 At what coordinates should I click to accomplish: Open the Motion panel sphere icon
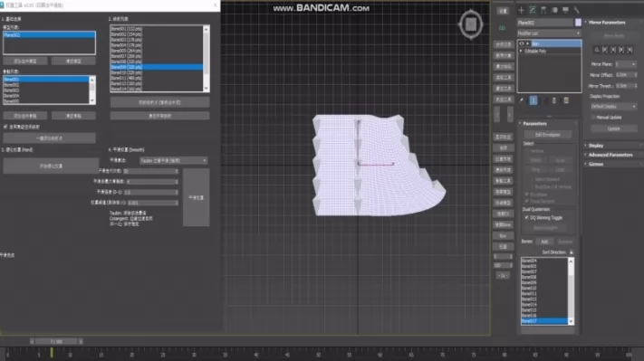coord(554,10)
